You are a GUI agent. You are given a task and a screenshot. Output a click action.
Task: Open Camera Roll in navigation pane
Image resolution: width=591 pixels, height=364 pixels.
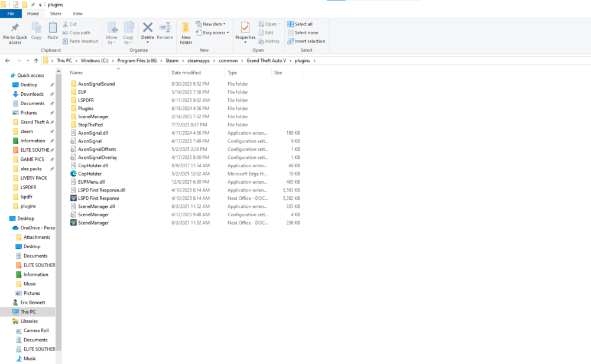click(x=36, y=330)
